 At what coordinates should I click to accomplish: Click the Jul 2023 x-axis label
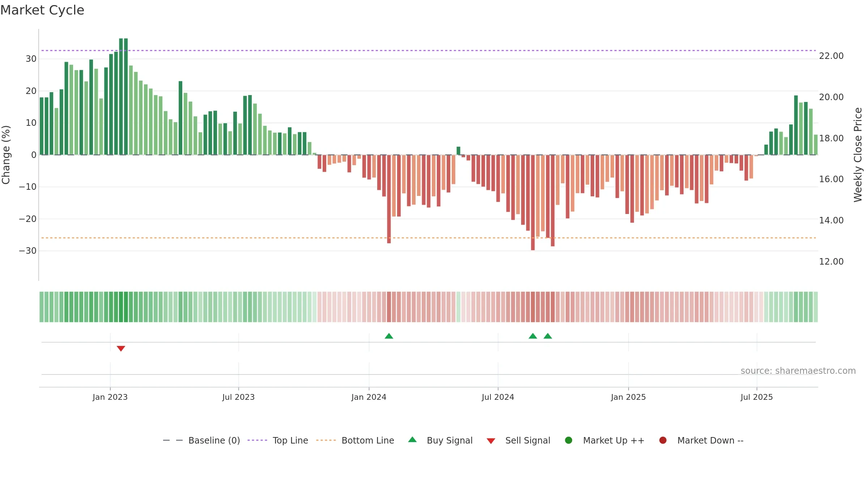click(238, 397)
